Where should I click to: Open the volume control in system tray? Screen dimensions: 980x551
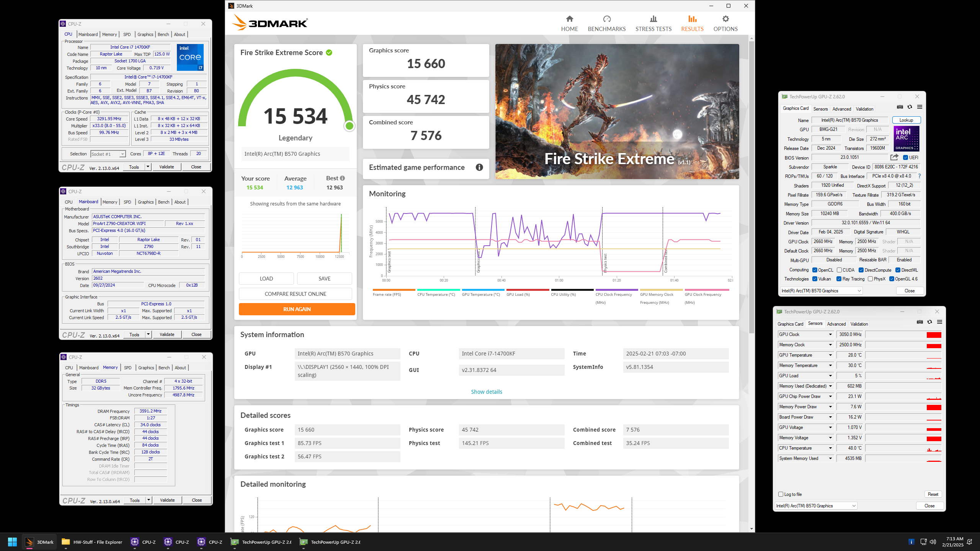tap(933, 541)
